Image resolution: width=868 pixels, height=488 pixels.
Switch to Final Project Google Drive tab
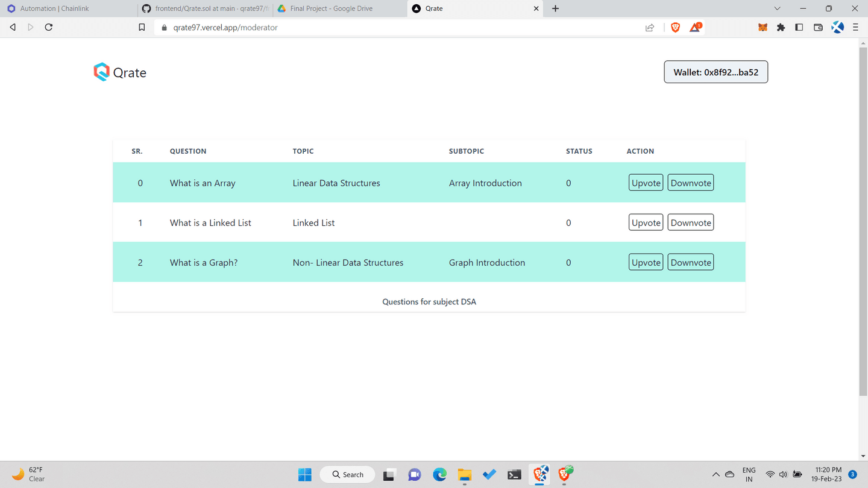click(x=340, y=8)
